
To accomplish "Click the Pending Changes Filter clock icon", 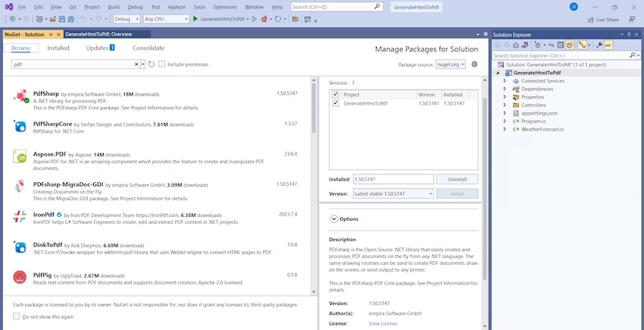I will point(538,46).
